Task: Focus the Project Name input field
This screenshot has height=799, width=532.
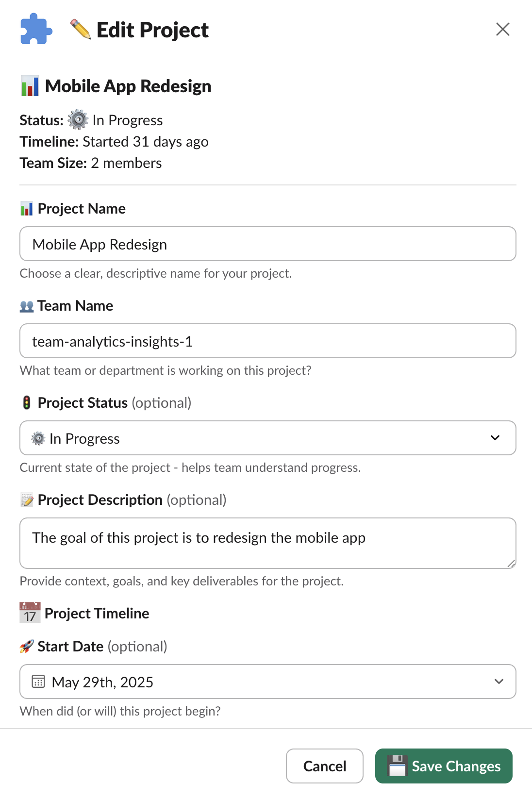Action: (x=268, y=244)
